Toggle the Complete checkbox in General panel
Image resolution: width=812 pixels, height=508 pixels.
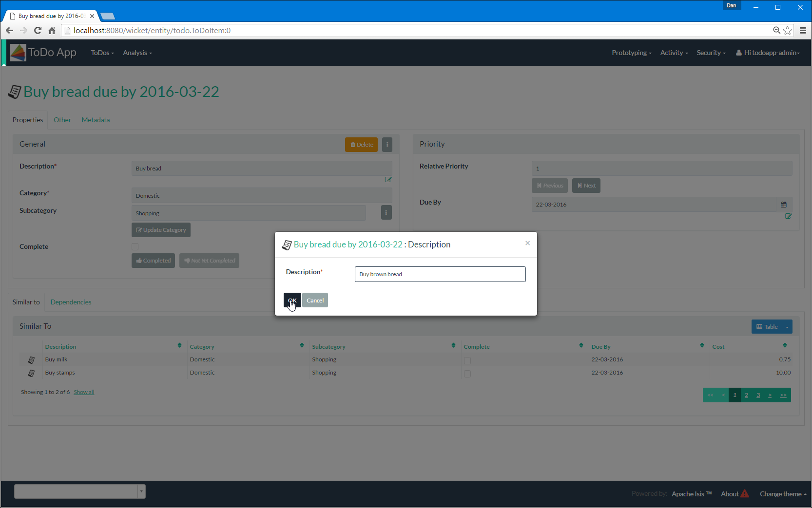[135, 247]
